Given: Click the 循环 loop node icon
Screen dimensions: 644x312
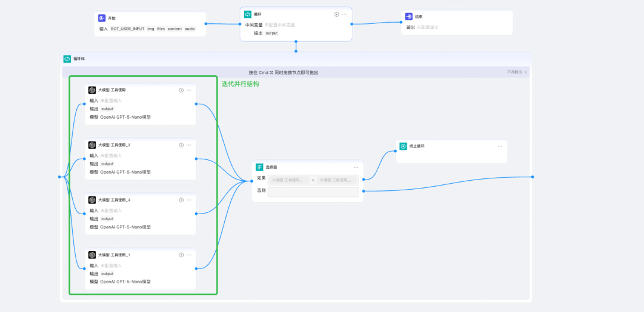Looking at the screenshot, I should click(x=247, y=14).
